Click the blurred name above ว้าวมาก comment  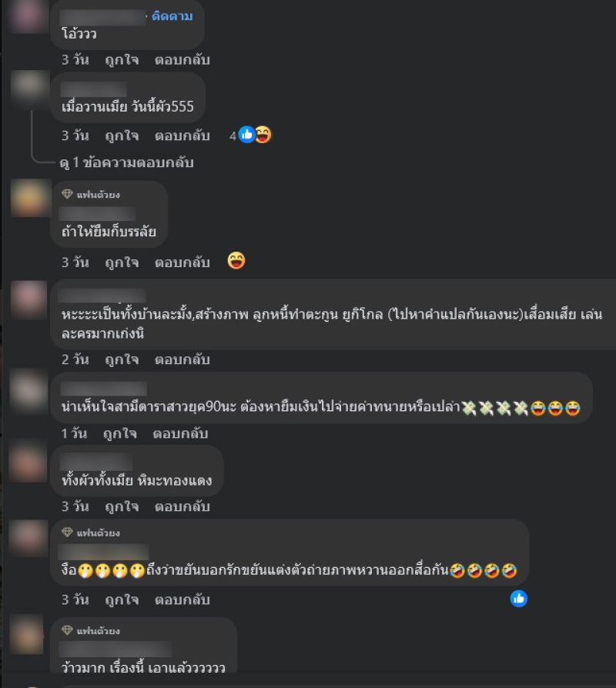[x=115, y=649]
